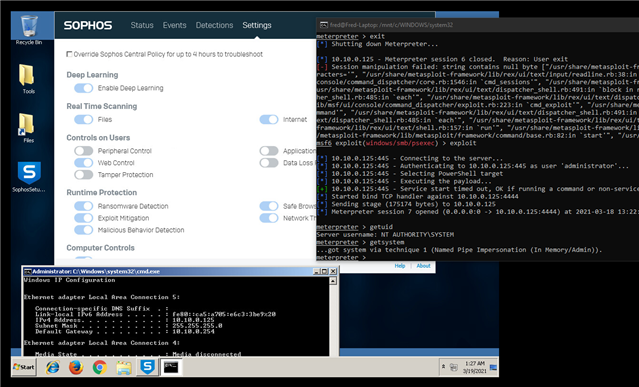Click the Show desktop button

click(494, 367)
